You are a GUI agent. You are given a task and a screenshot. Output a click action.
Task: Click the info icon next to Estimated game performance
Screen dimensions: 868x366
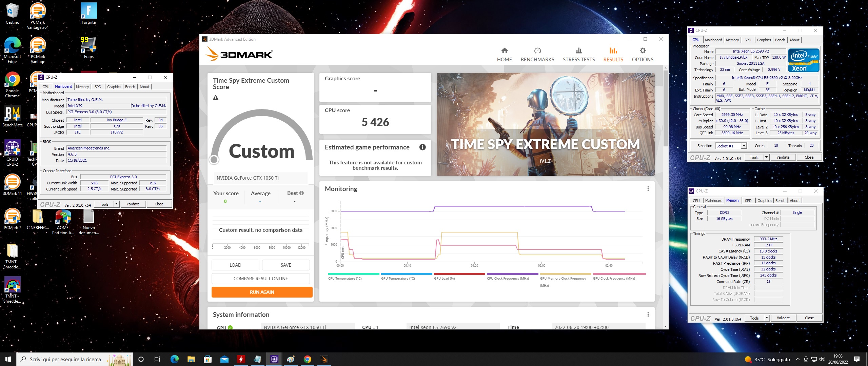pos(422,147)
